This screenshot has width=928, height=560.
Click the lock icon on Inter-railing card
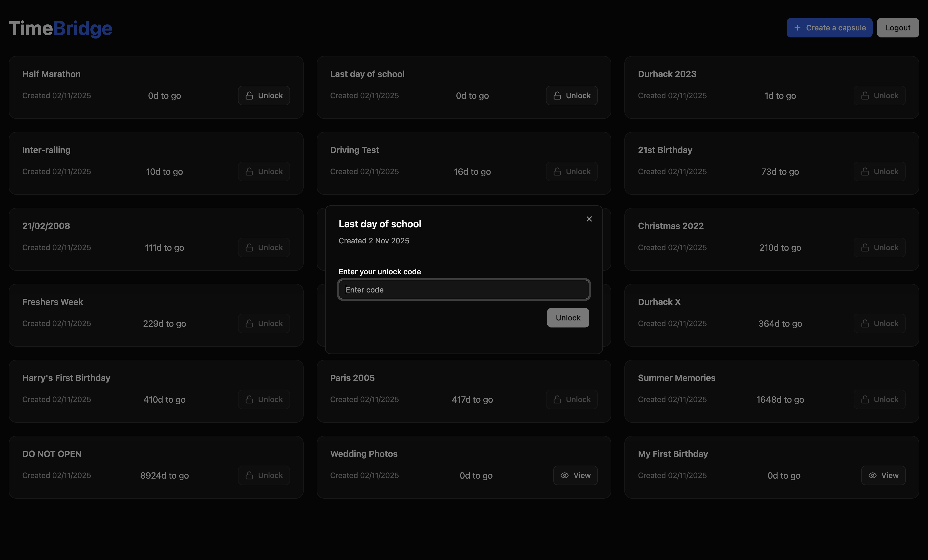pos(249,172)
